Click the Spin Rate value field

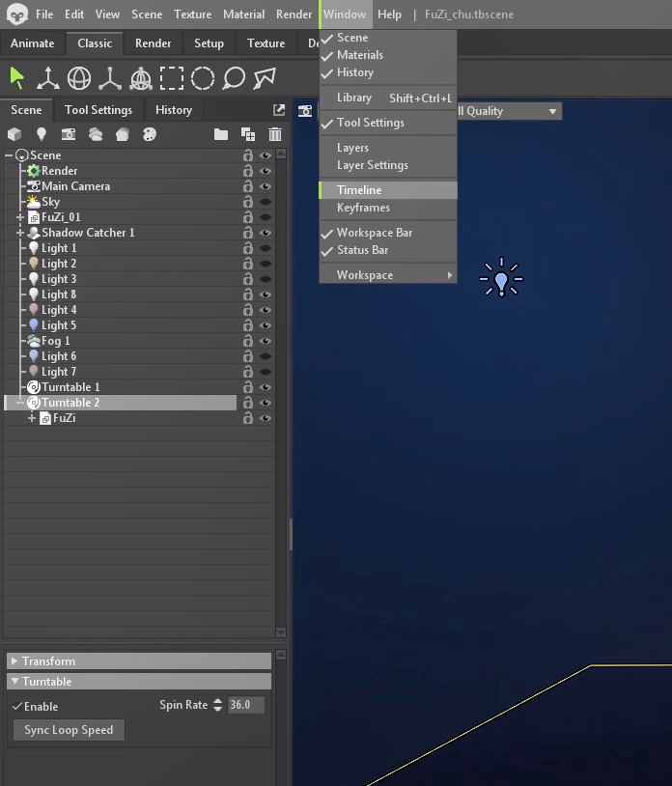tap(245, 705)
